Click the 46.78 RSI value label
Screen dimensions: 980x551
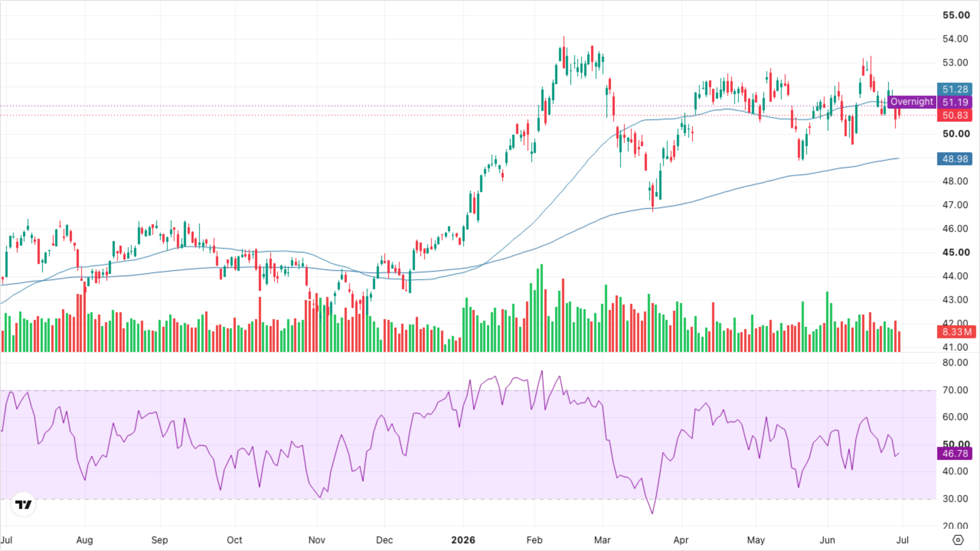point(955,454)
